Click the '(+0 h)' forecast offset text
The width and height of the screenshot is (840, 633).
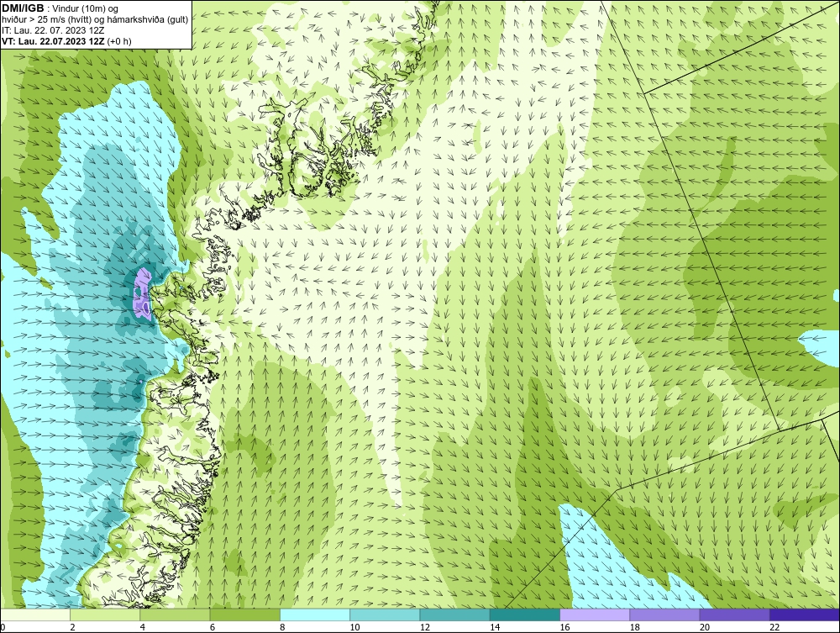click(x=119, y=40)
